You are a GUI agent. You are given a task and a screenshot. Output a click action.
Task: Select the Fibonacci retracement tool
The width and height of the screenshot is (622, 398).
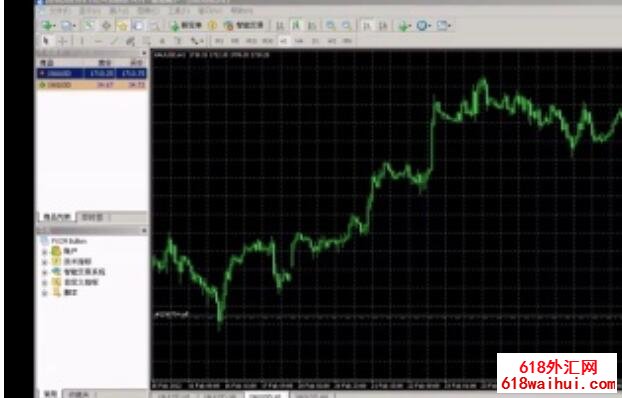pos(146,41)
